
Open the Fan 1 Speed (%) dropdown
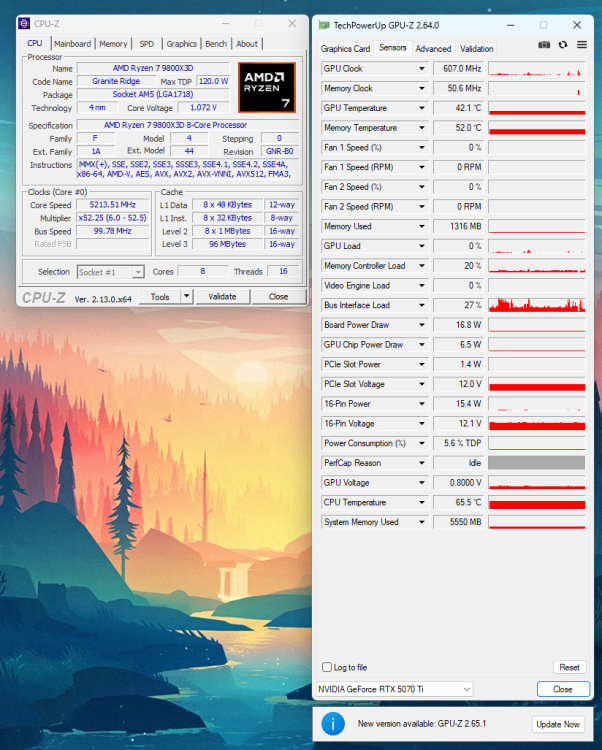pyautogui.click(x=422, y=147)
